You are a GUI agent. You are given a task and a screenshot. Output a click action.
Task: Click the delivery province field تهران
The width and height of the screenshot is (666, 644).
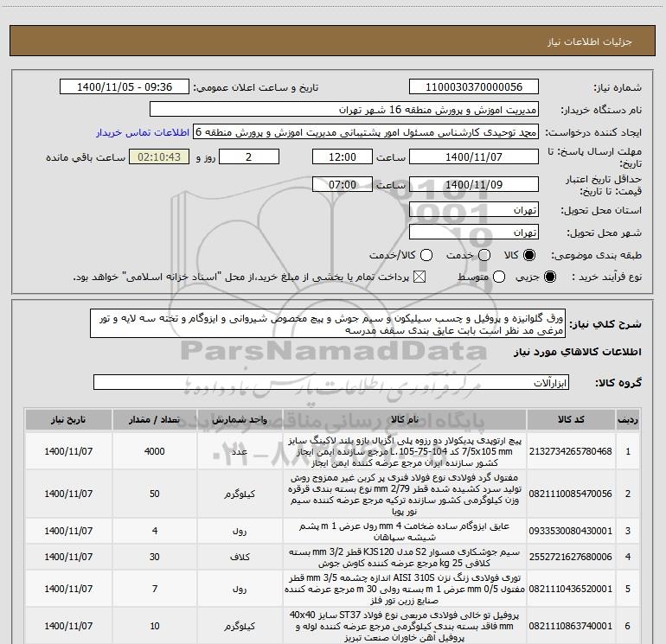(x=474, y=210)
